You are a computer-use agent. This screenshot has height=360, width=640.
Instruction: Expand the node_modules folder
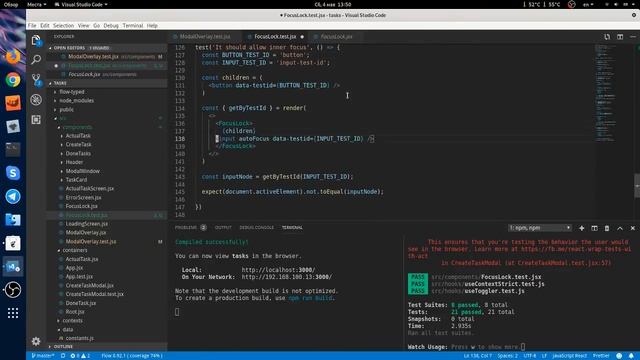point(76,101)
